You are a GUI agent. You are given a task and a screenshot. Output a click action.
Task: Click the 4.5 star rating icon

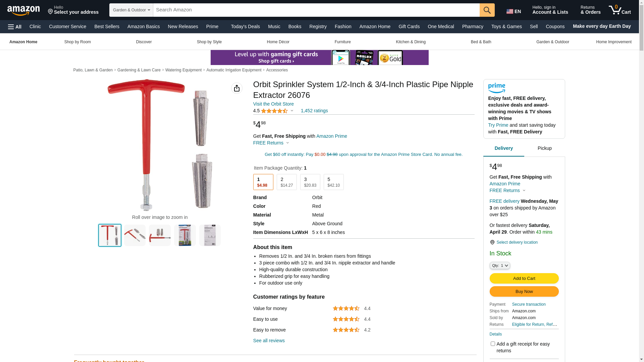[274, 111]
